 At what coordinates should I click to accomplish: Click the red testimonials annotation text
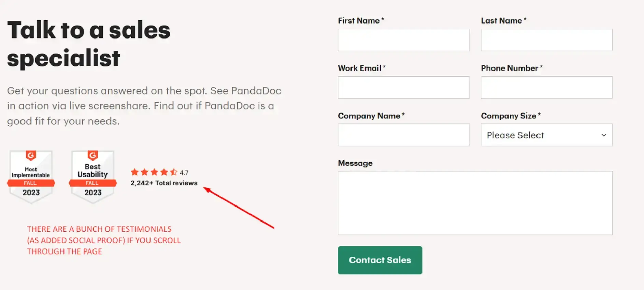tap(104, 240)
